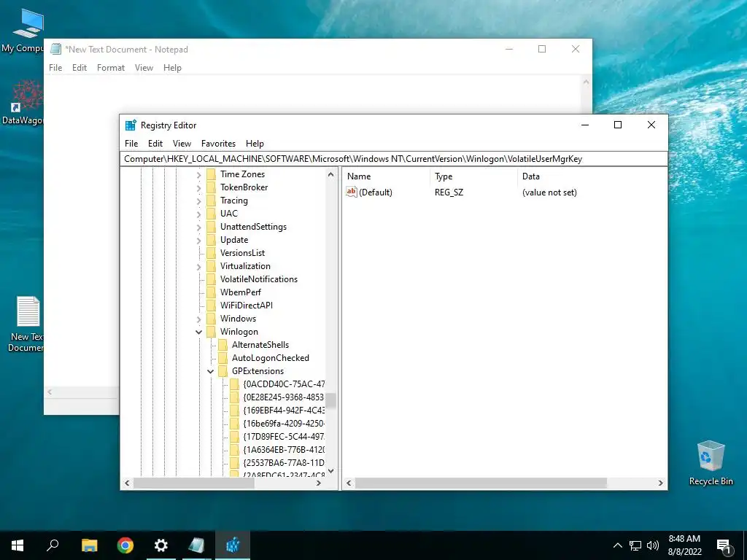Select the GPExtensions folder icon

tap(222, 371)
